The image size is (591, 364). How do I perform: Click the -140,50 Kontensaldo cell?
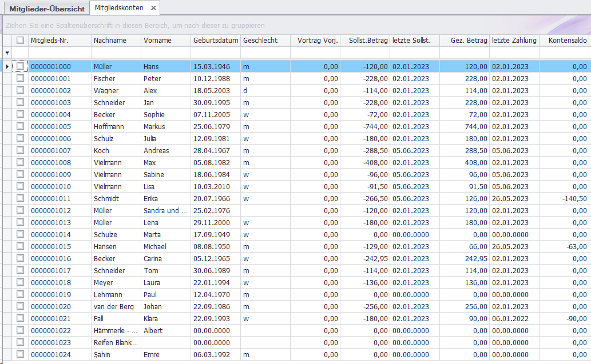[564, 198]
